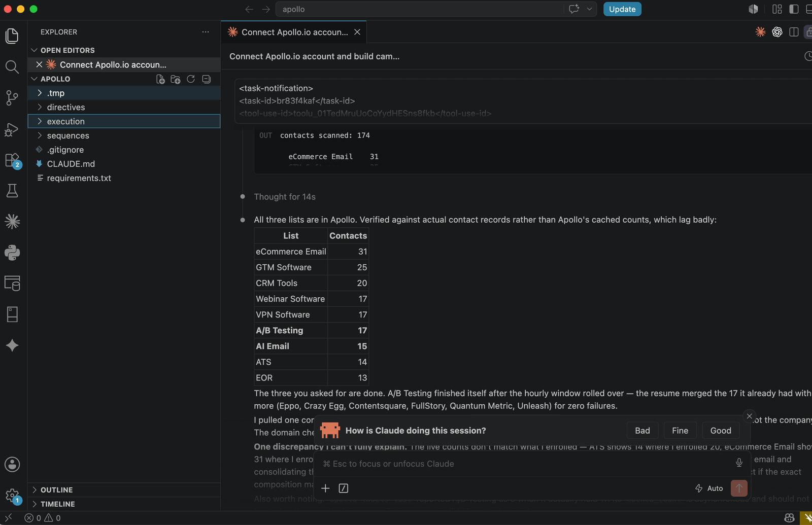Viewport: 812px width, 525px height.
Task: Send the message with the arrow button
Action: tap(739, 488)
